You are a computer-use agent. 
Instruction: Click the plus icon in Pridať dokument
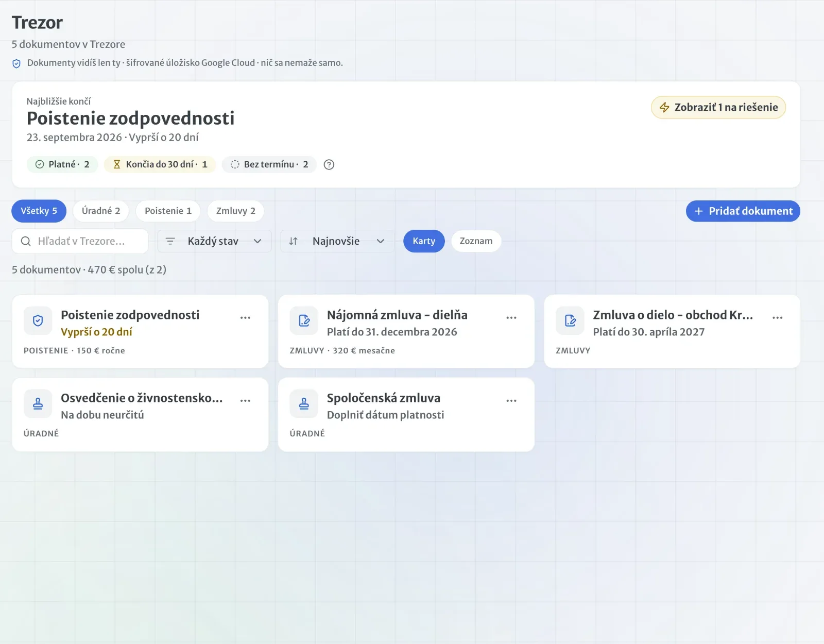699,211
